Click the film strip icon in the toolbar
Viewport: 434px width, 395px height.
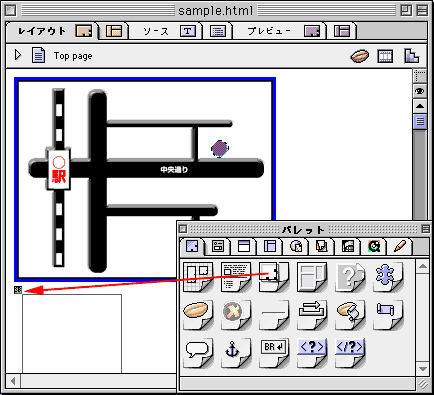click(385, 56)
